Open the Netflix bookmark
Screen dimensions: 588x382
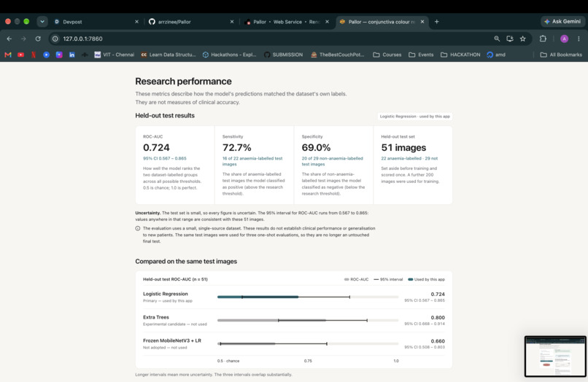coord(34,55)
